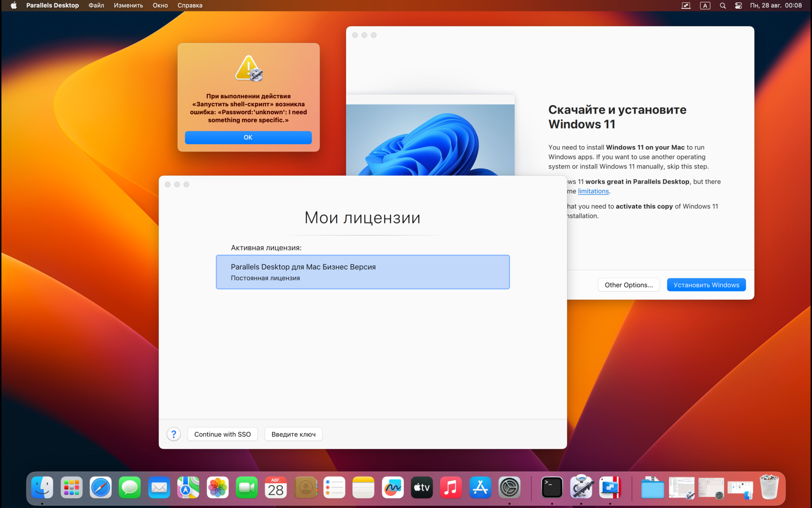Open Automator from the Dock
This screenshot has width=812, height=508.
(581, 487)
